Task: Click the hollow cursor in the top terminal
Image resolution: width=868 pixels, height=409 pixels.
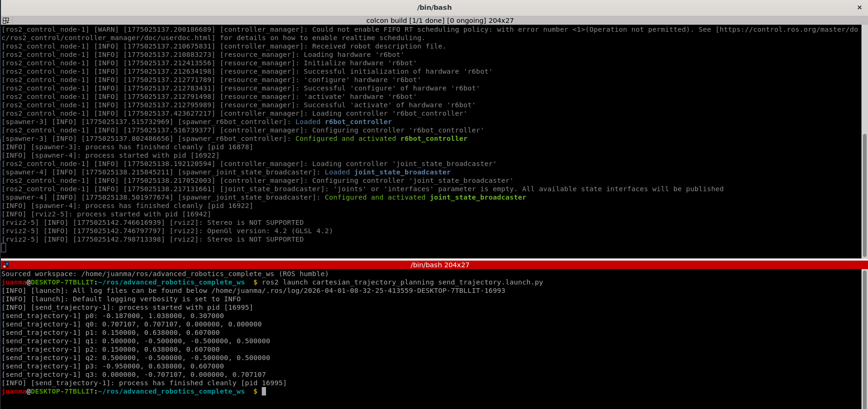Action: click(x=4, y=248)
